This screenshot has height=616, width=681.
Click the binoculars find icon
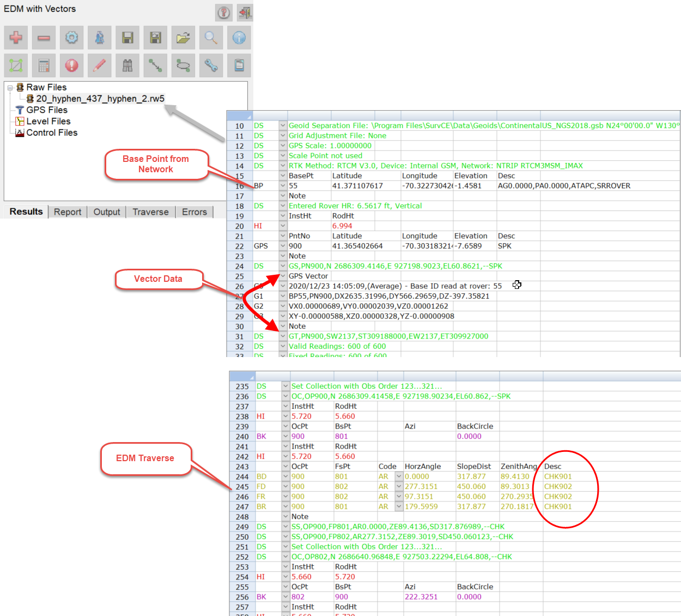(x=127, y=65)
